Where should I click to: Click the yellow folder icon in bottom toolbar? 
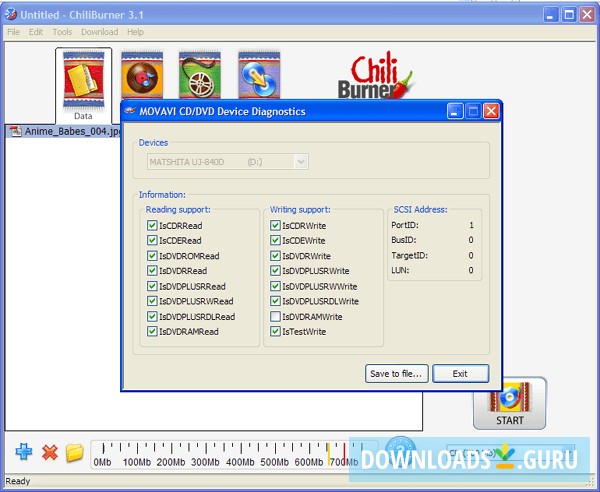coord(75,452)
